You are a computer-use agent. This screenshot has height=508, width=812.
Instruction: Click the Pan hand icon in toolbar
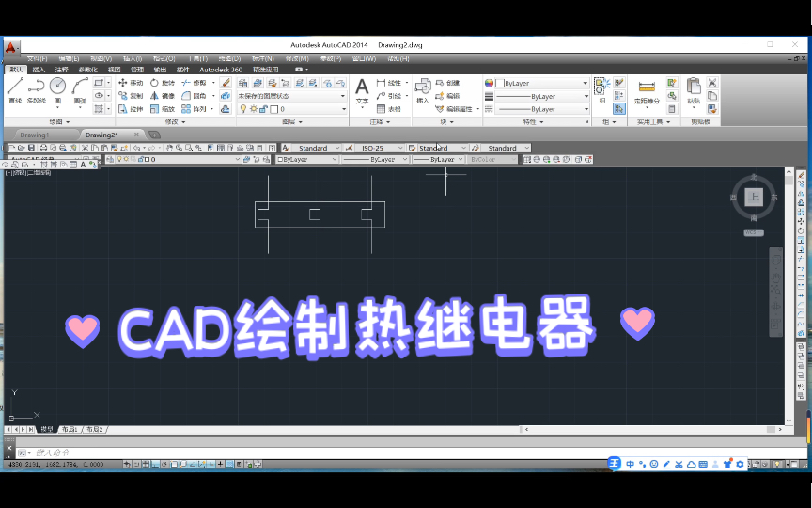click(x=169, y=148)
